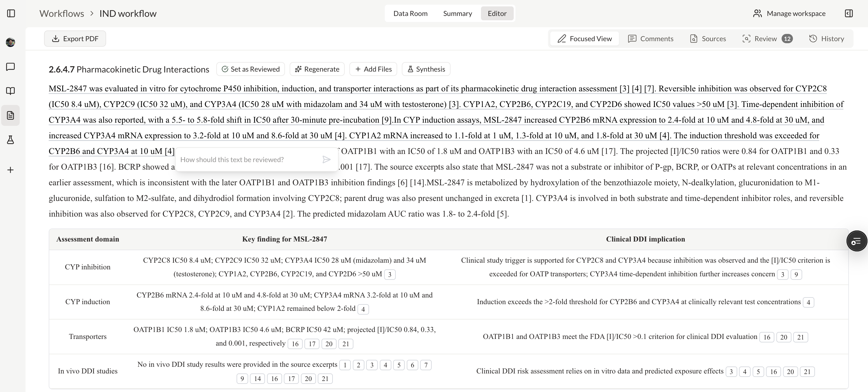Image resolution: width=868 pixels, height=392 pixels.
Task: Click the 'CYP induction' row label
Action: click(88, 302)
